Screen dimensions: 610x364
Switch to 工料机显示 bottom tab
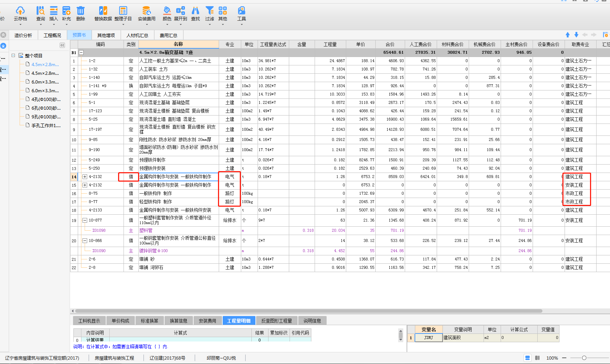[x=89, y=321]
